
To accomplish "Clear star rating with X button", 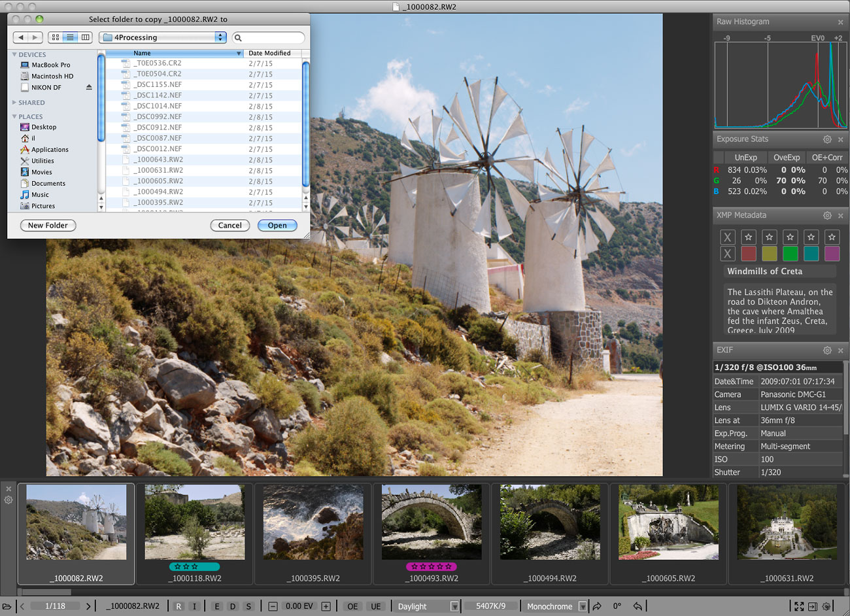I will [x=727, y=237].
